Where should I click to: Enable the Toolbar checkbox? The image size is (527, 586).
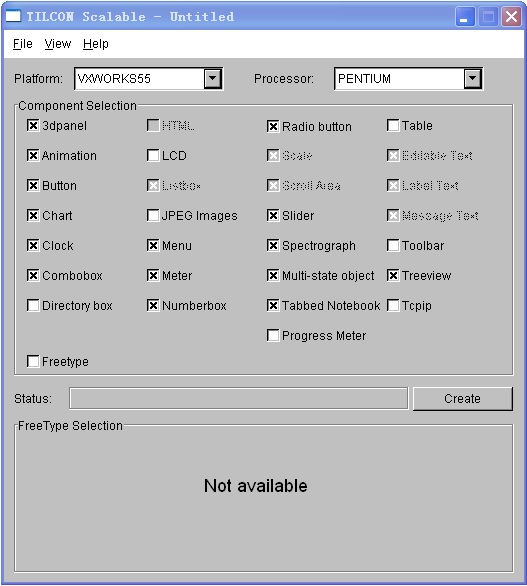coord(393,246)
